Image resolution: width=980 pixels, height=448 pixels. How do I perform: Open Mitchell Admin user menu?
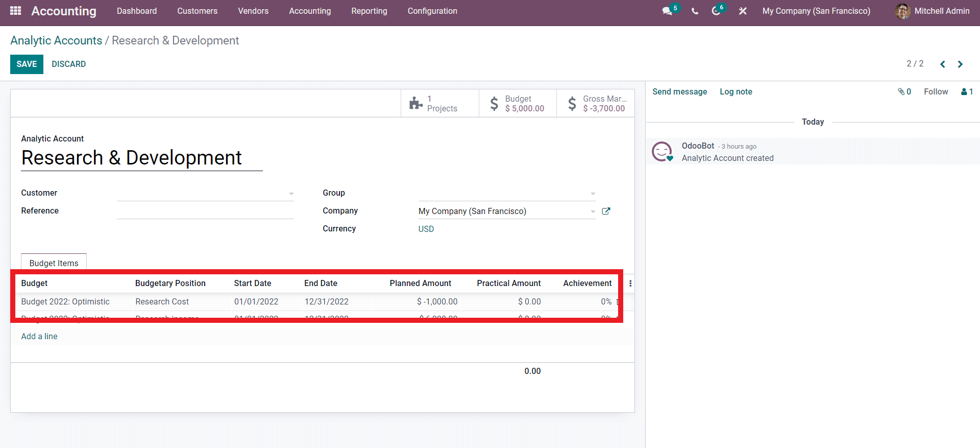pyautogui.click(x=932, y=11)
